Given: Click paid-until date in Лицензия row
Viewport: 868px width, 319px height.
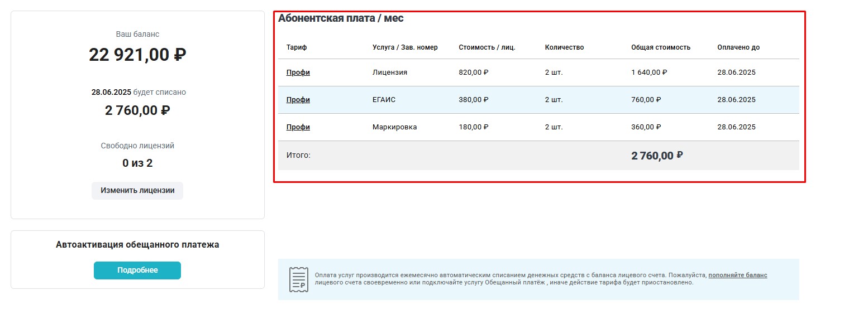Looking at the screenshot, I should tap(736, 72).
